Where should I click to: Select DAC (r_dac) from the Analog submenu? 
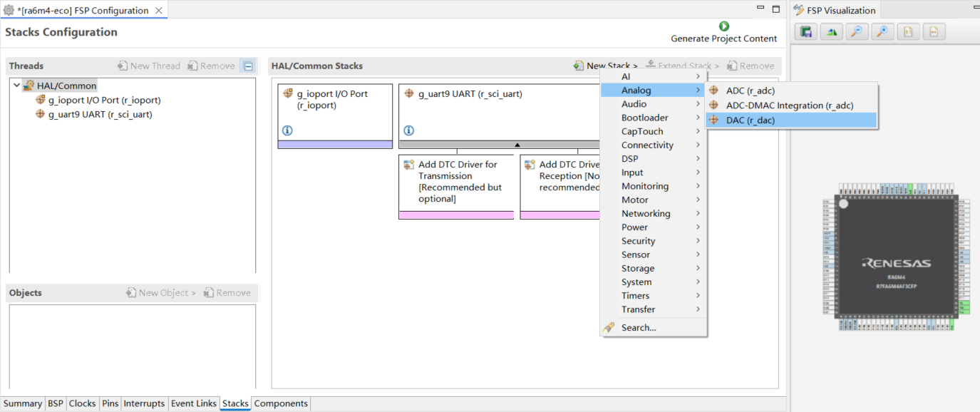791,120
